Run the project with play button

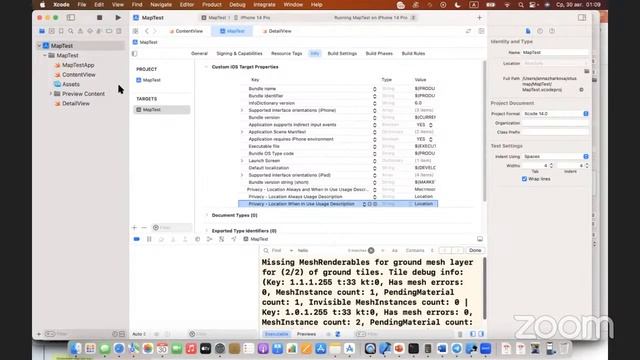click(x=118, y=18)
